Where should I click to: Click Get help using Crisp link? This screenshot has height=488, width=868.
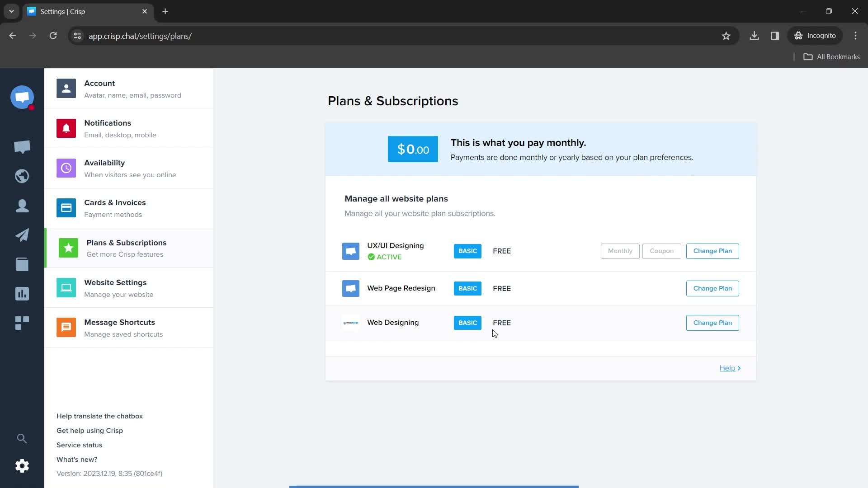coord(90,430)
